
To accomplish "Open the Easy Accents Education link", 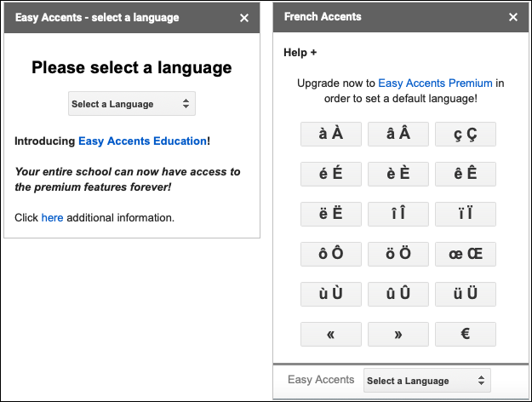I will pyautogui.click(x=142, y=141).
